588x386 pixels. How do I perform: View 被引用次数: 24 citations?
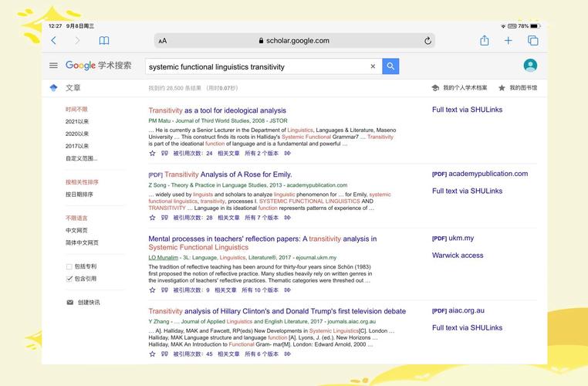tap(193, 153)
